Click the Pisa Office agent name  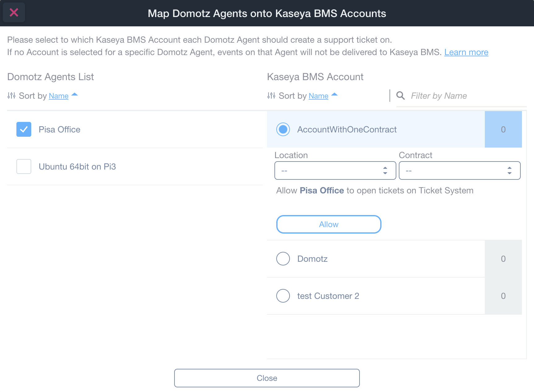point(59,130)
